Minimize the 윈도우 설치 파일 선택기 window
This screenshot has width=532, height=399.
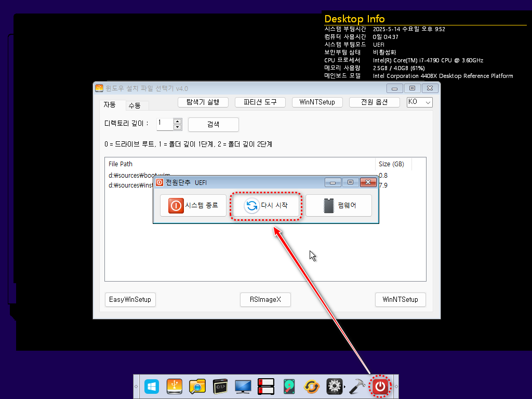click(x=395, y=88)
